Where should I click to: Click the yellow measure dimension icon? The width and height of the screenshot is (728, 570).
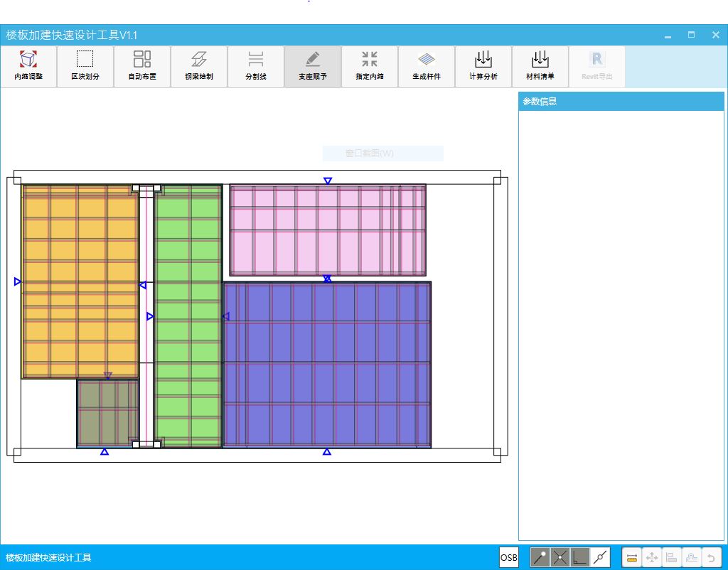[632, 558]
